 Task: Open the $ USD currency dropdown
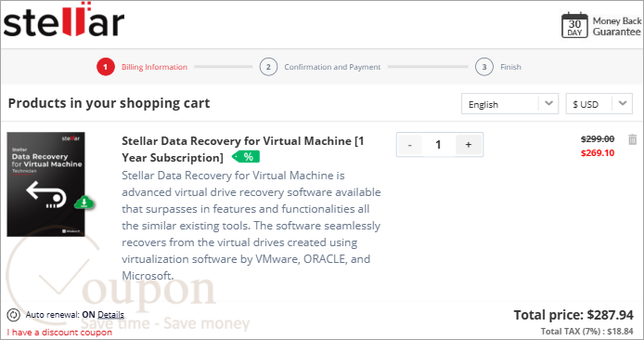tap(599, 104)
